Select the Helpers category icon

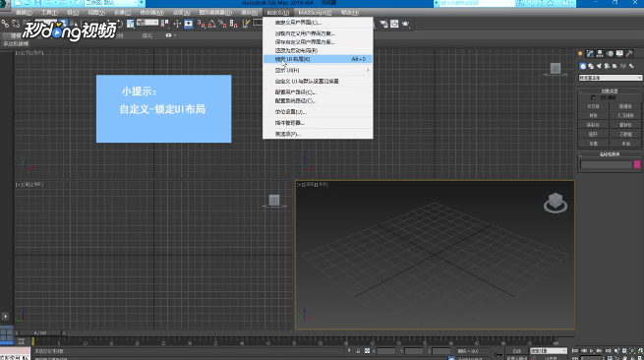click(x=615, y=66)
